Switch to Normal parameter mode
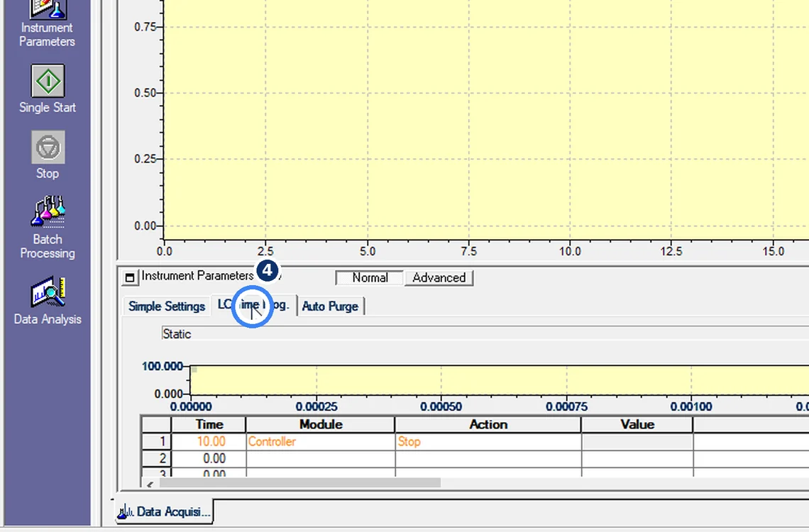Viewport: 809px width, 532px height. point(370,278)
